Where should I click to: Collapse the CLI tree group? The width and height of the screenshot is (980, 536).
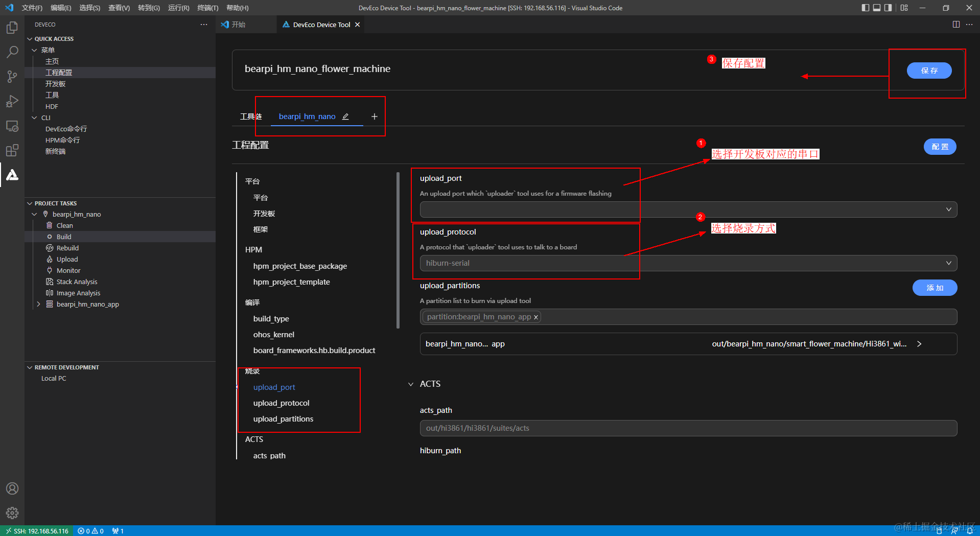pos(34,118)
